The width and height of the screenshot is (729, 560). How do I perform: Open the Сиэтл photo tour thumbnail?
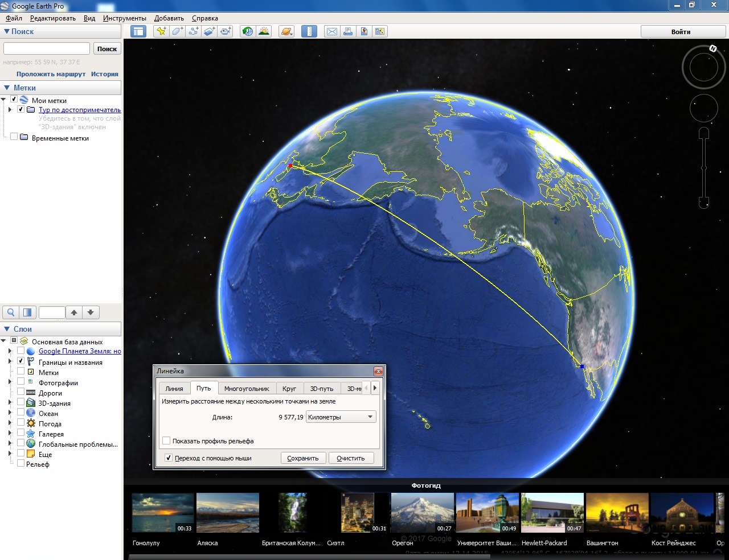coord(357,513)
